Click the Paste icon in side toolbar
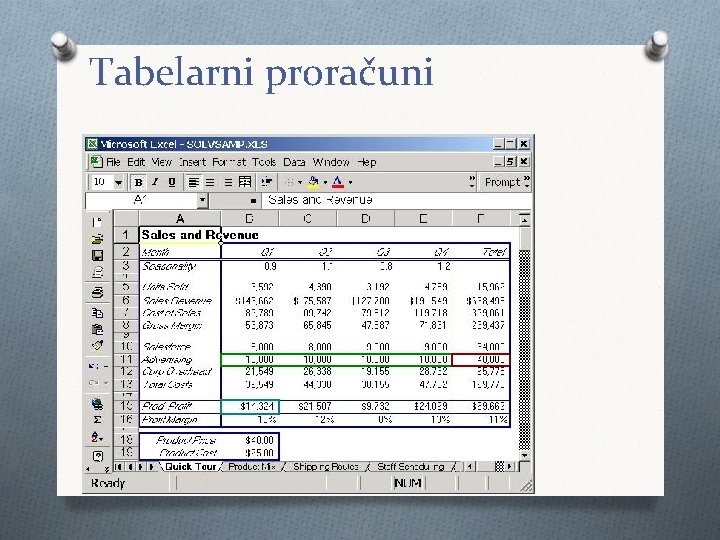The width and height of the screenshot is (720, 540). [97, 329]
